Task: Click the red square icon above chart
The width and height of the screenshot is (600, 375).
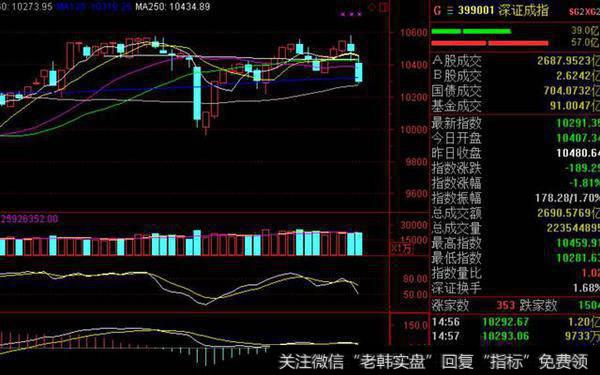Action: pyautogui.click(x=384, y=7)
